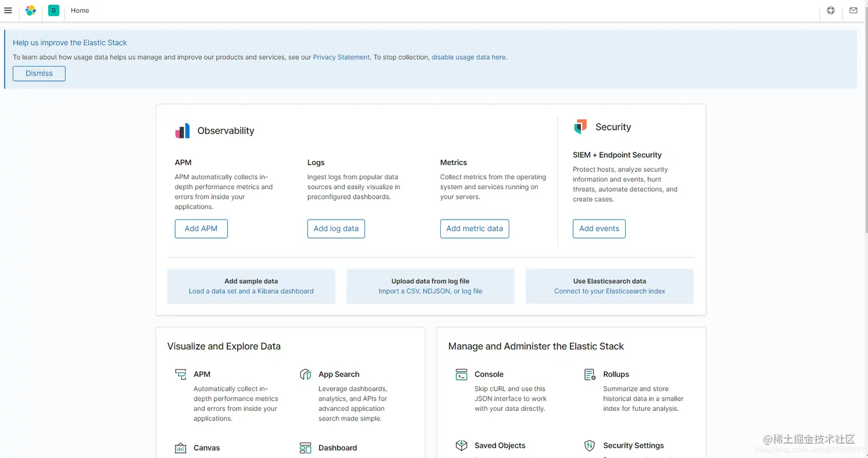Open the Saved Objects entry

pyautogui.click(x=499, y=445)
